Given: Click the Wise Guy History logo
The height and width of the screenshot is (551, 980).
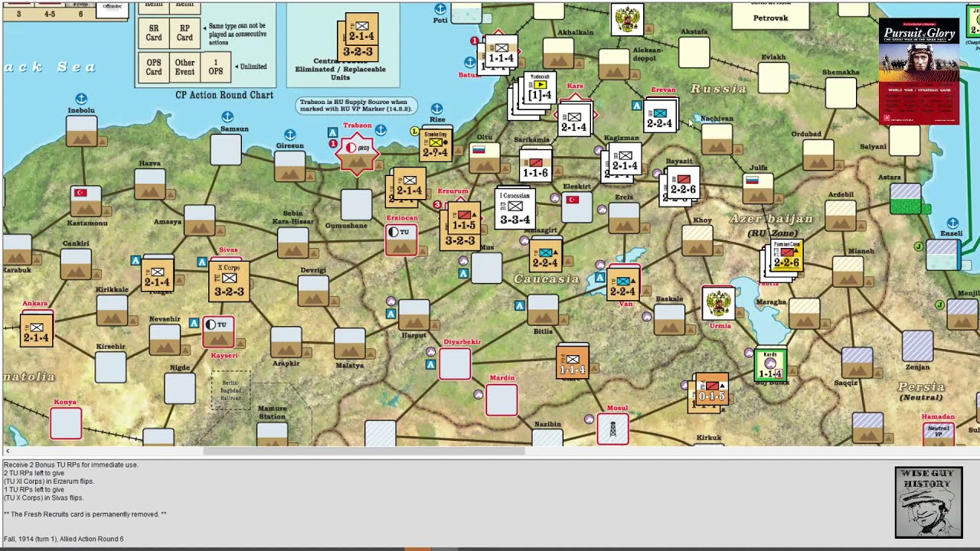Looking at the screenshot, I should [x=929, y=503].
